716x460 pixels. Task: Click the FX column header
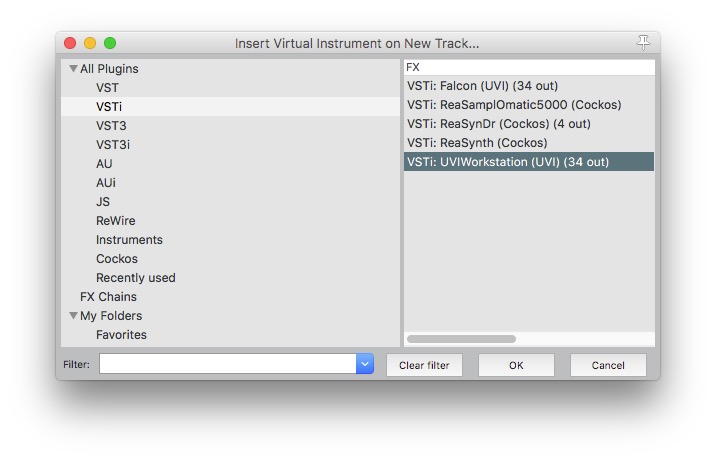(529, 67)
